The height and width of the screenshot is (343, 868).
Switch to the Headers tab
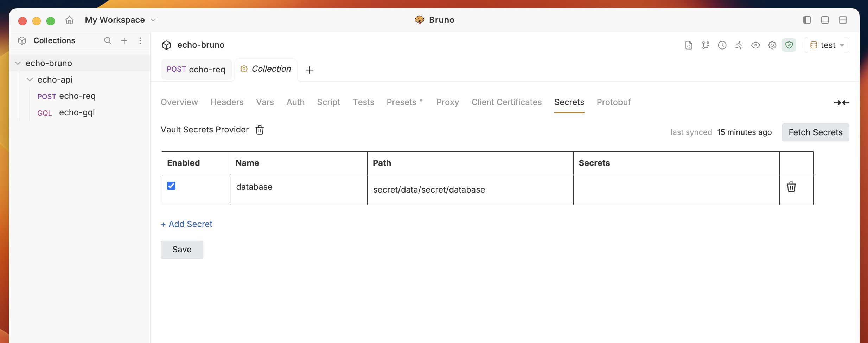227,102
